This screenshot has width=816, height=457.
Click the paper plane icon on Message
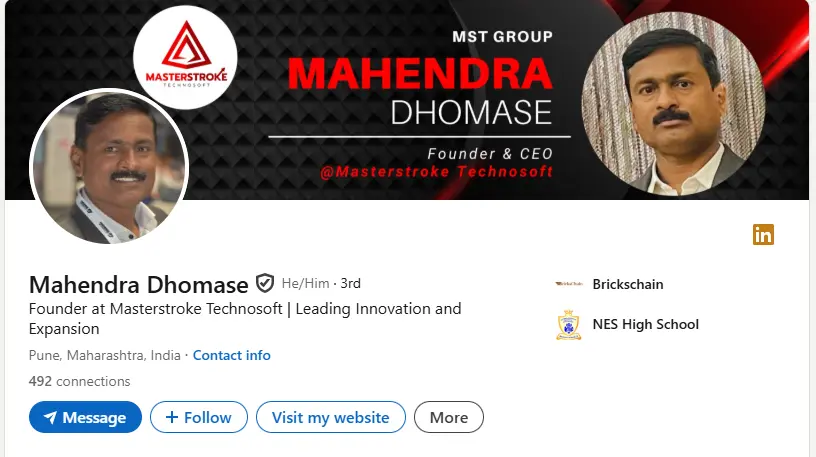(x=49, y=417)
